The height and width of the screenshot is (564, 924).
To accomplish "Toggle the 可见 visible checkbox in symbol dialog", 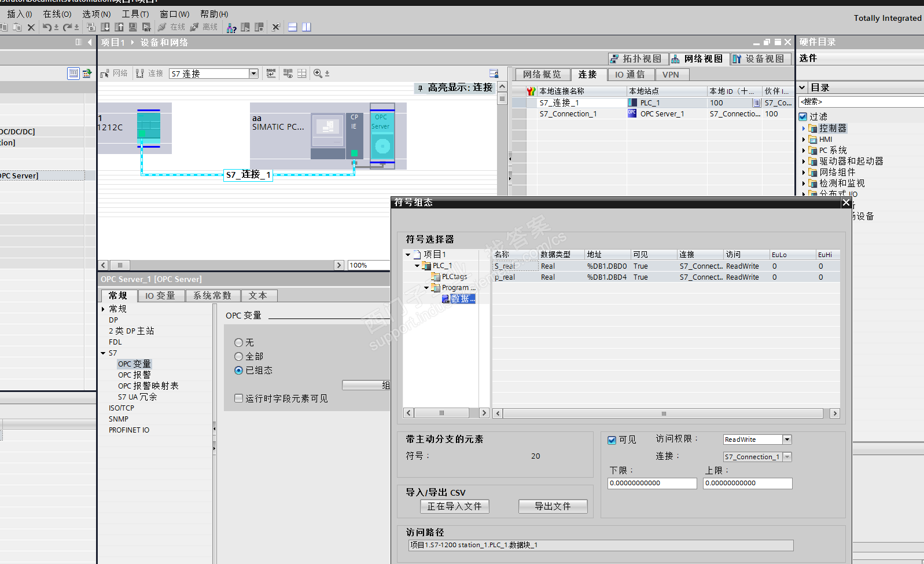I will [612, 440].
